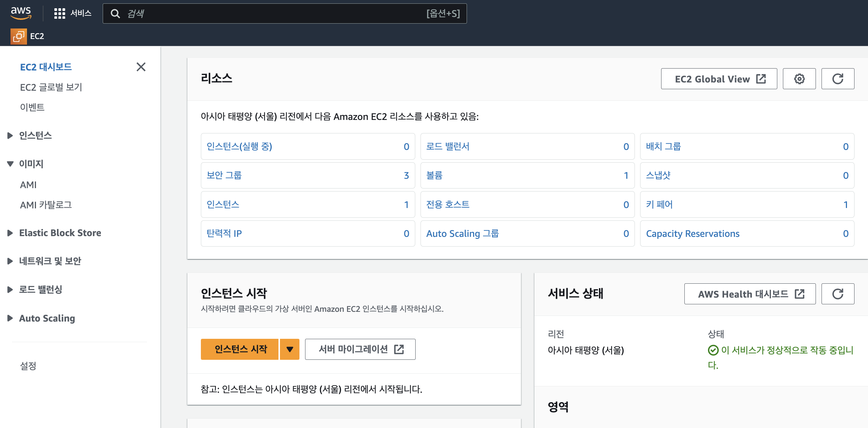868x428 pixels.
Task: Click the search magnifier icon
Action: tap(115, 13)
